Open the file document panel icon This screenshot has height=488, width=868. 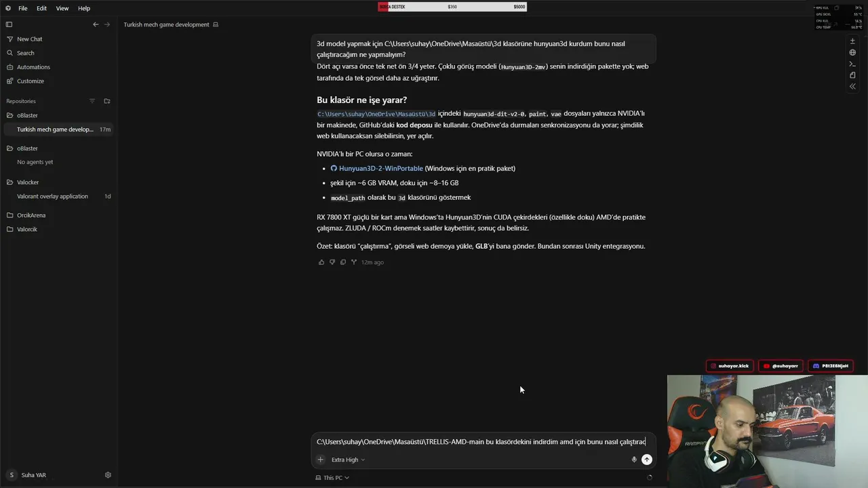pos(852,75)
